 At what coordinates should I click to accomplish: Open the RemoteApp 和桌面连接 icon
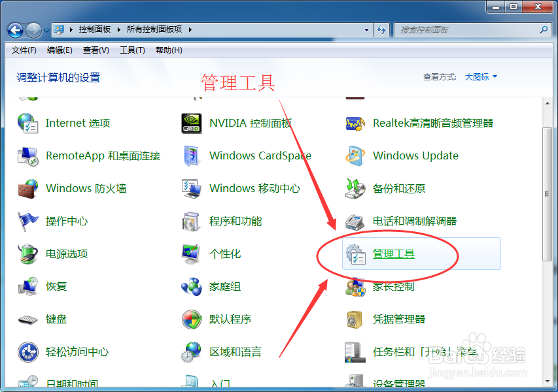(28, 156)
